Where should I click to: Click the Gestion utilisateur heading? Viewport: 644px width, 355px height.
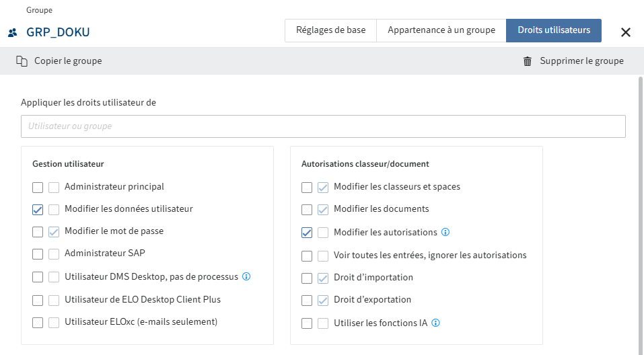coord(68,164)
